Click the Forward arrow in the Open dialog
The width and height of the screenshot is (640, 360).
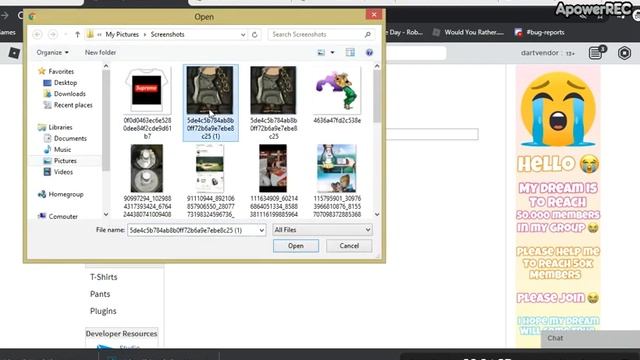click(53, 34)
